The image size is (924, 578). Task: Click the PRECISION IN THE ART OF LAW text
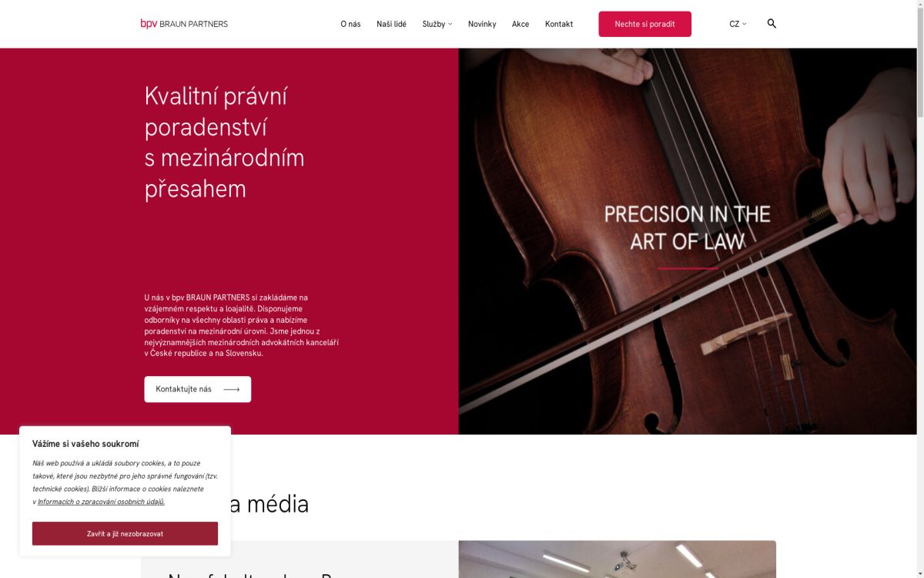coord(687,227)
